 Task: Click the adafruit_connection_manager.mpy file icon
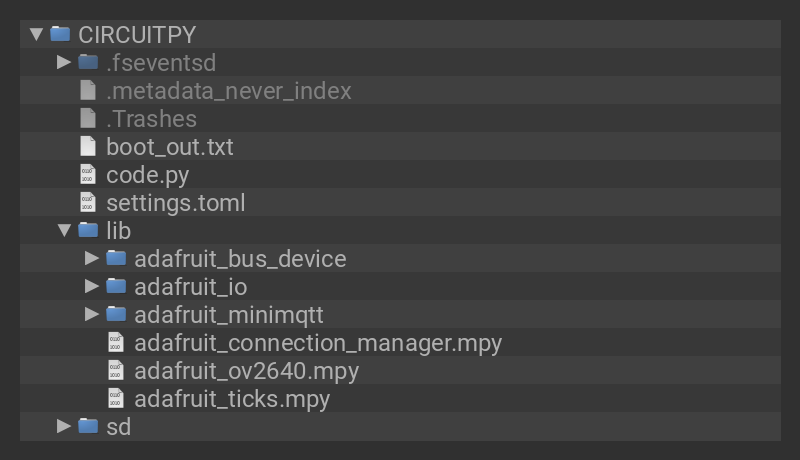[116, 342]
